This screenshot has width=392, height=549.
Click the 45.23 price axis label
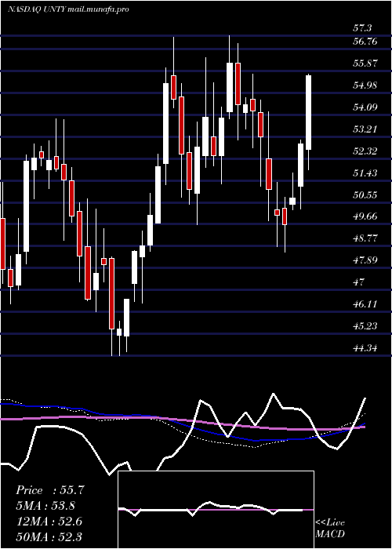365,326
